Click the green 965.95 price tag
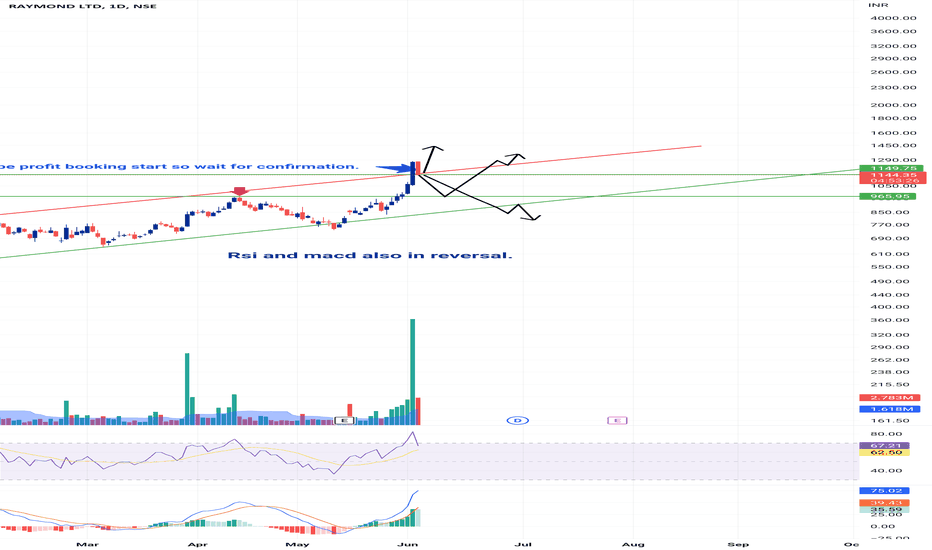The height and width of the screenshot is (550, 932). (x=887, y=196)
